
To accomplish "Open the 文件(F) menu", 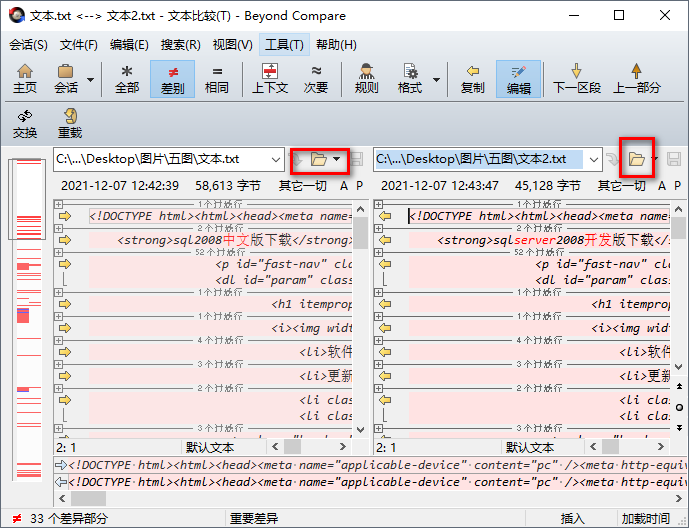I will (x=79, y=44).
